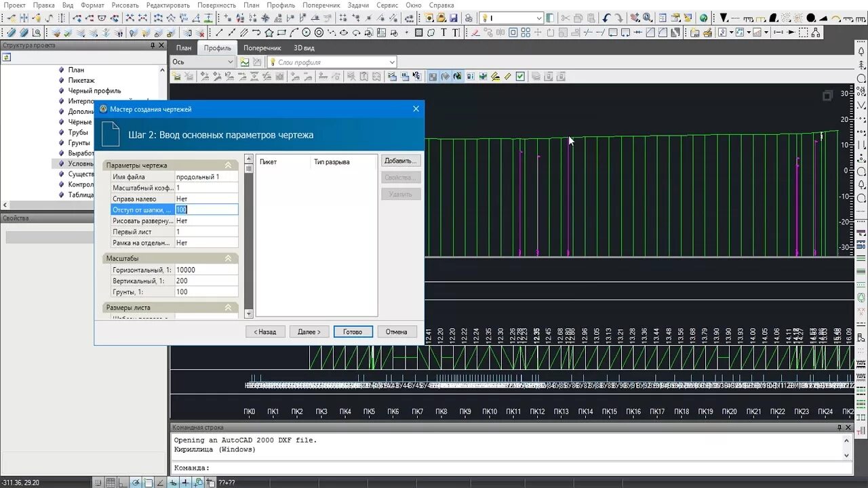Viewport: 868px width, 488px height.
Task: Open the Поверхность menu
Action: (x=216, y=5)
